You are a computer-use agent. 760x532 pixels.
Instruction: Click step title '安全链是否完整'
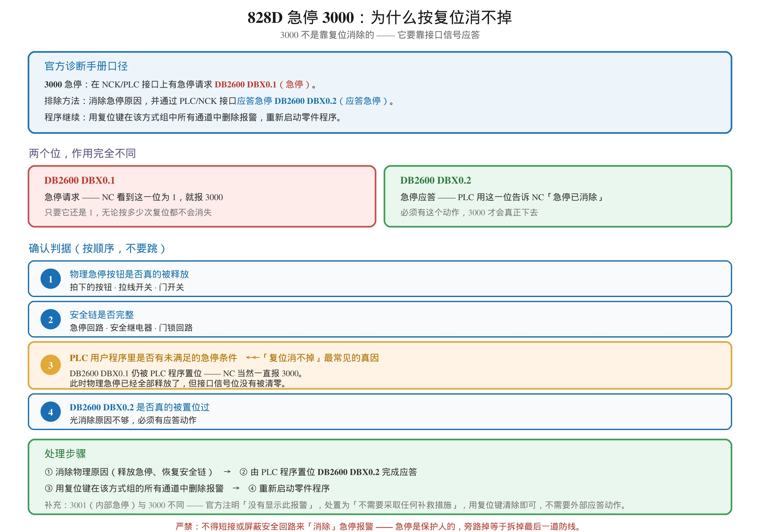coord(102,314)
